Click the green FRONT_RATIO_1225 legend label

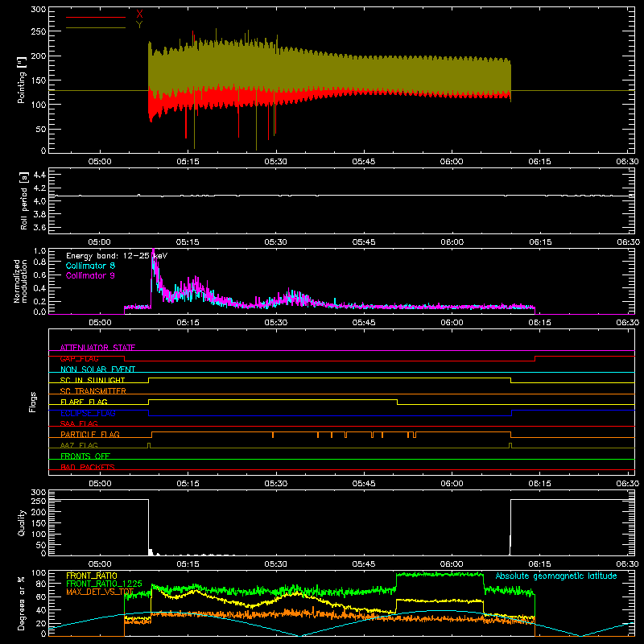(x=105, y=584)
